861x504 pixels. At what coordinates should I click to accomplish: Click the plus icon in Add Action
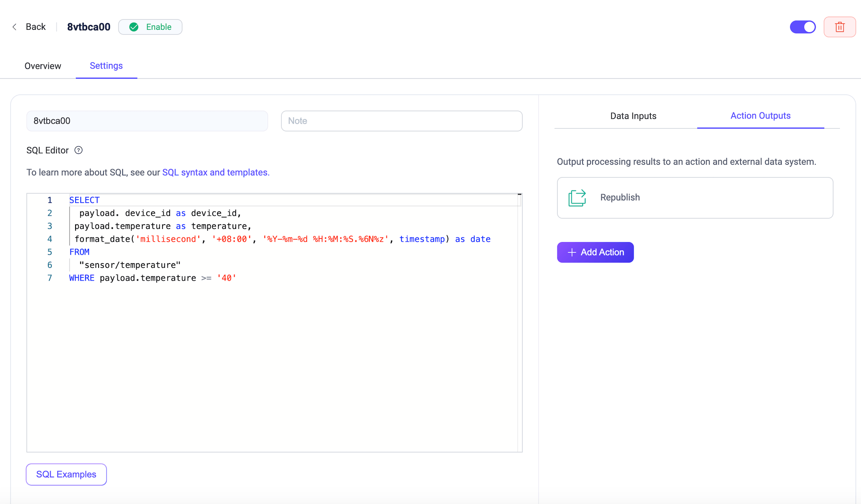[x=572, y=252]
